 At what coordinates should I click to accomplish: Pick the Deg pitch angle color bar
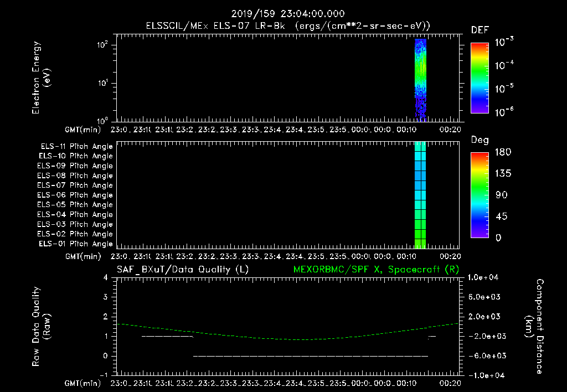(480, 195)
